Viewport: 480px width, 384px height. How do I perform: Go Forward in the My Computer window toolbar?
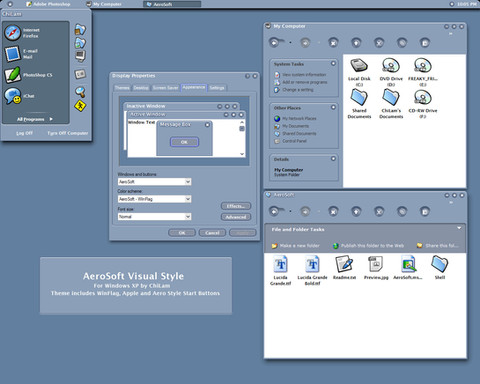(305, 43)
